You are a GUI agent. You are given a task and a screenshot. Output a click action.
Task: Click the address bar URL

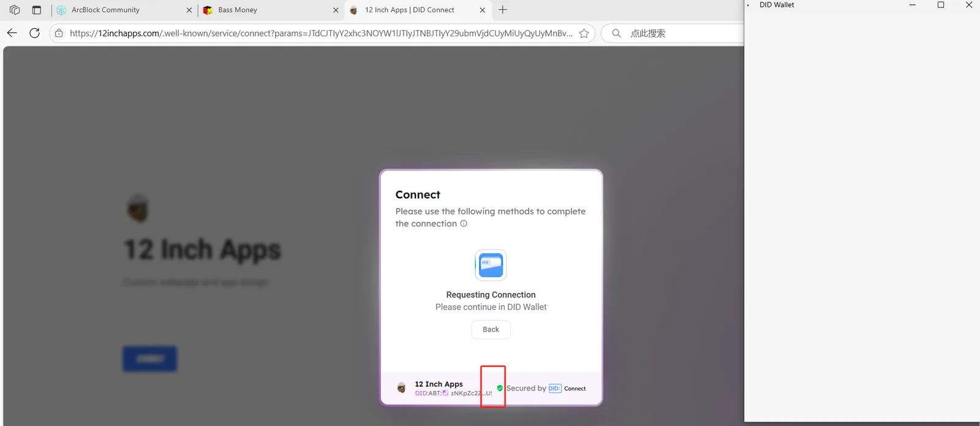coord(321,33)
